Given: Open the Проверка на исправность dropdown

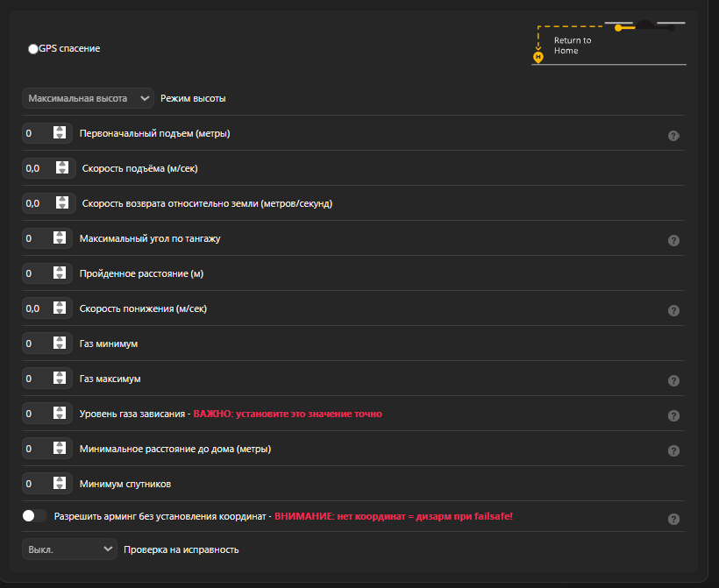Looking at the screenshot, I should click(69, 548).
